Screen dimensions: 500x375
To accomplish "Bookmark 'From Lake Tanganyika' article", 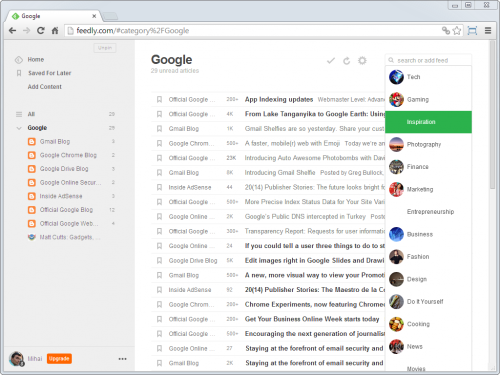I will click(x=159, y=114).
